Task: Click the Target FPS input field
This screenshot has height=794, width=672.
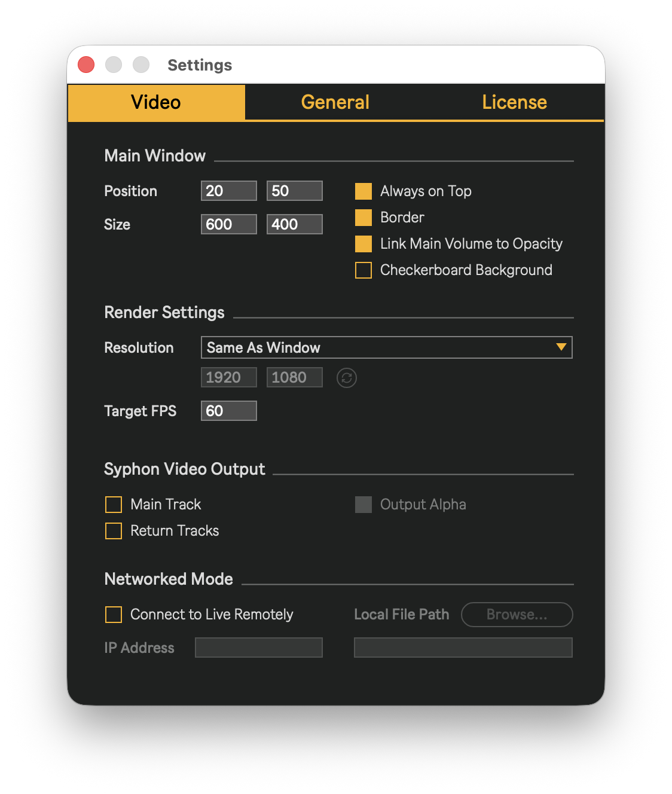Action: click(x=229, y=411)
